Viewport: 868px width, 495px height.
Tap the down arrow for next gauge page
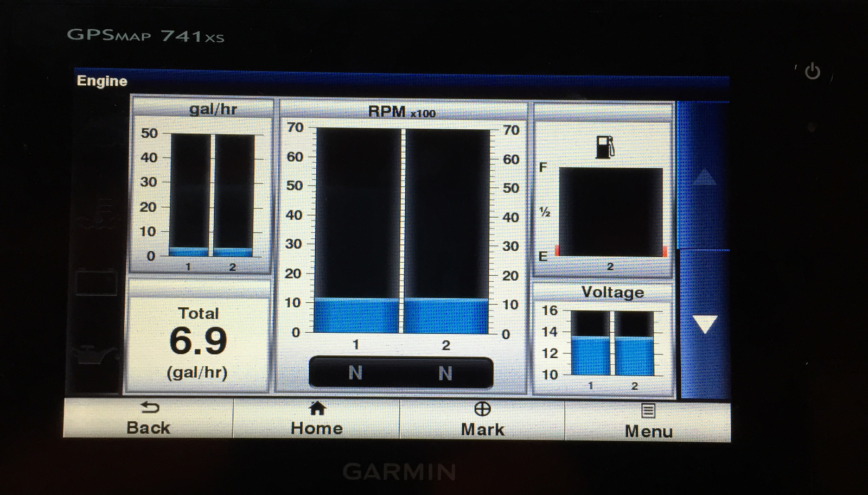[705, 325]
